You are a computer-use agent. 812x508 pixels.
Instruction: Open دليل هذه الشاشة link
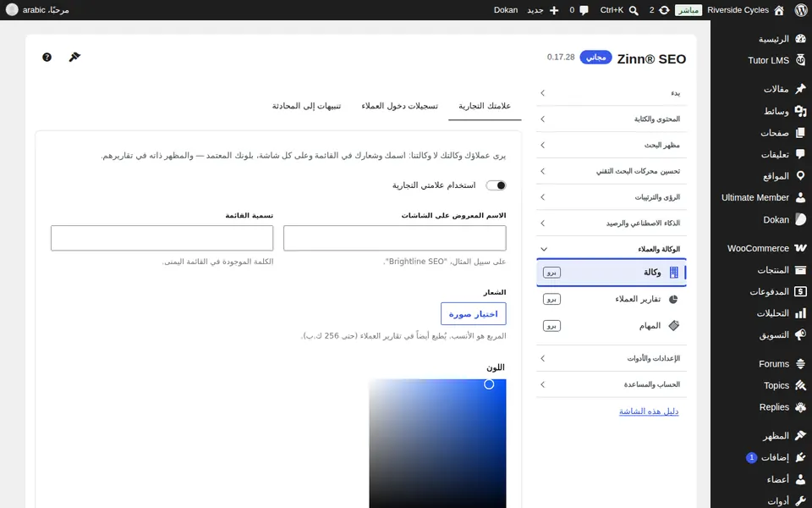[x=649, y=411]
